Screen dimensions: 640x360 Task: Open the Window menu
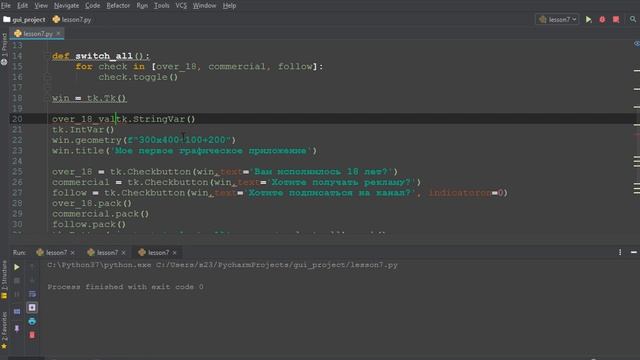tap(204, 6)
